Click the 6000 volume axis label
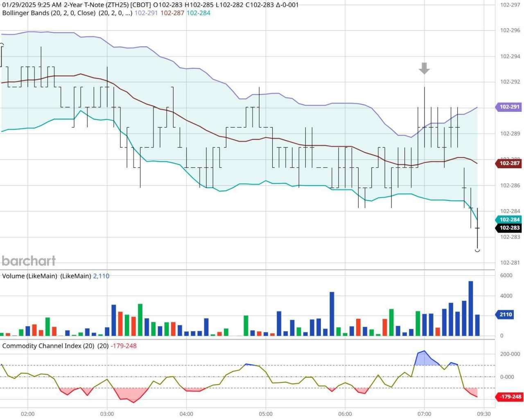This screenshot has width=524, height=420. 506,275
